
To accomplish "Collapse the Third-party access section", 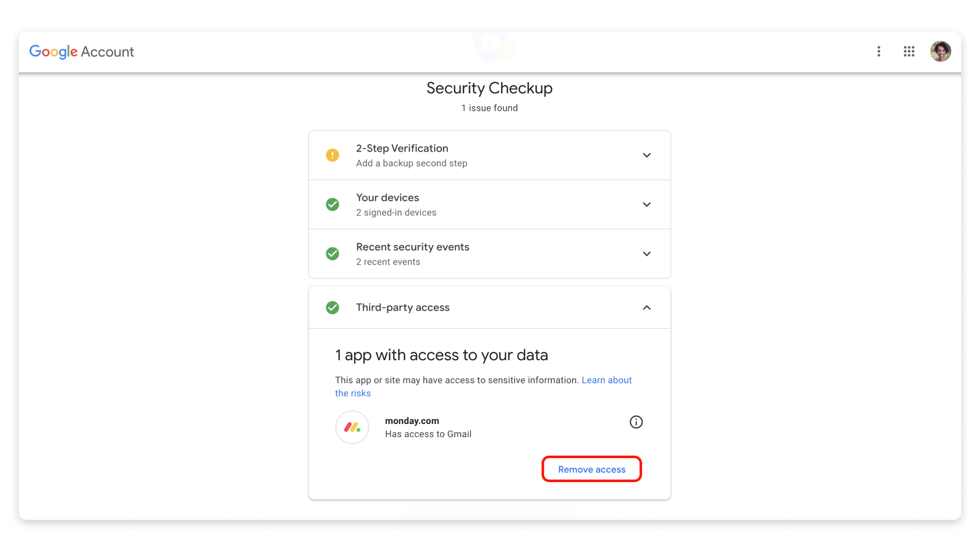I will (x=647, y=308).
